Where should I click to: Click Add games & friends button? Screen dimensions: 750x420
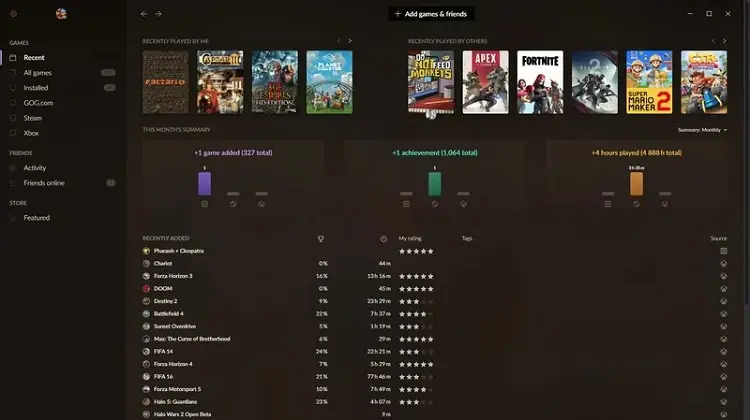(431, 14)
